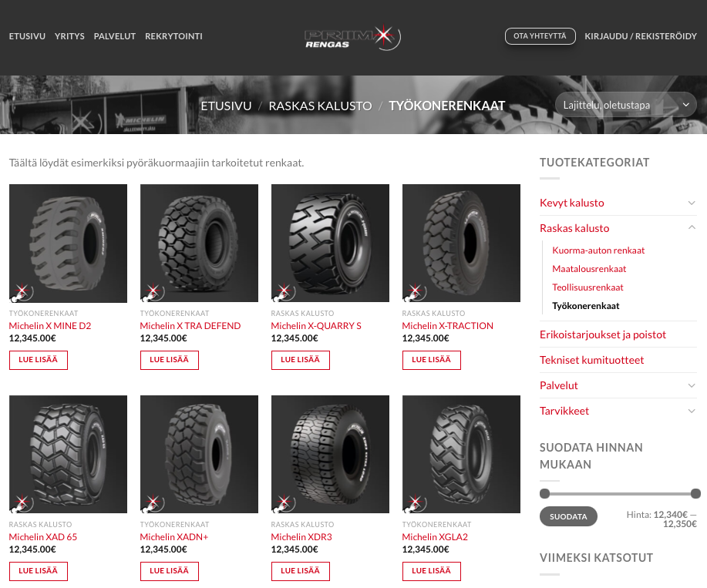The width and height of the screenshot is (707, 588).
Task: Click the Suodata price filter button
Action: [x=568, y=516]
